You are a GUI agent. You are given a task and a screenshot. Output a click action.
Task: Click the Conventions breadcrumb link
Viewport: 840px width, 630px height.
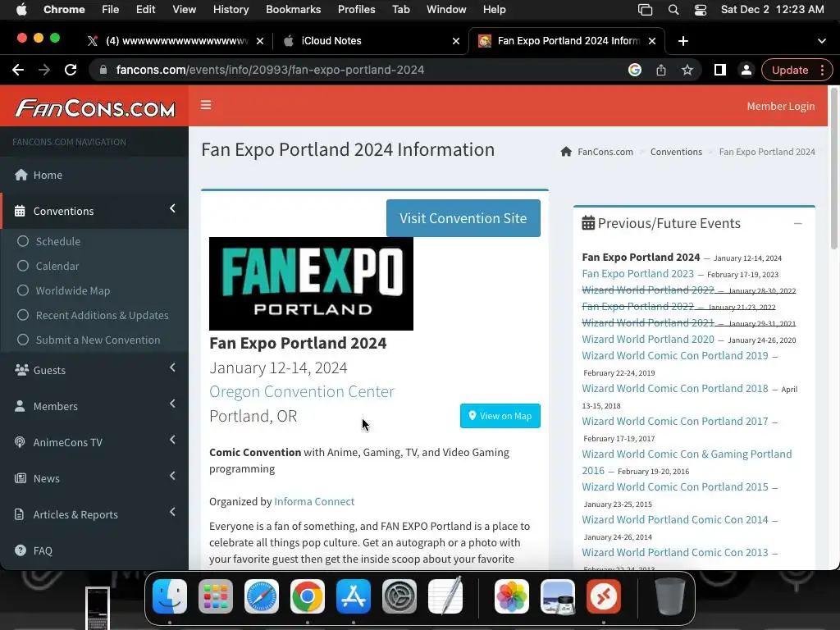tap(676, 152)
